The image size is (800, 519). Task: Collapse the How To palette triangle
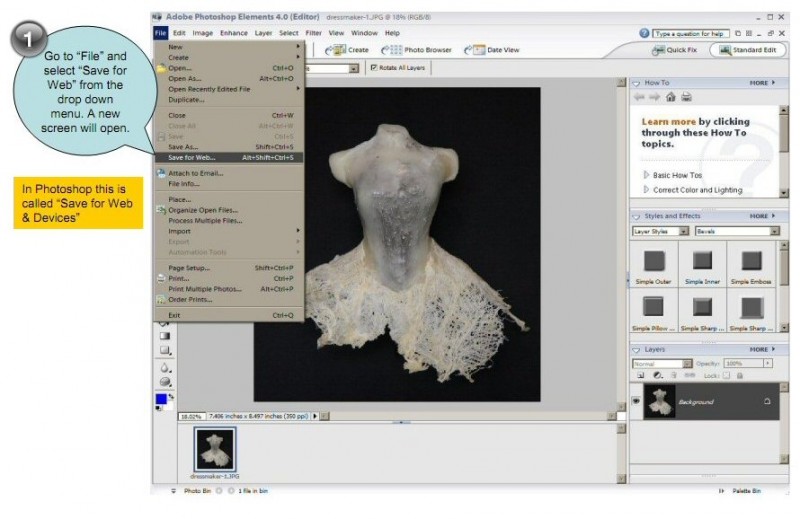coord(636,83)
